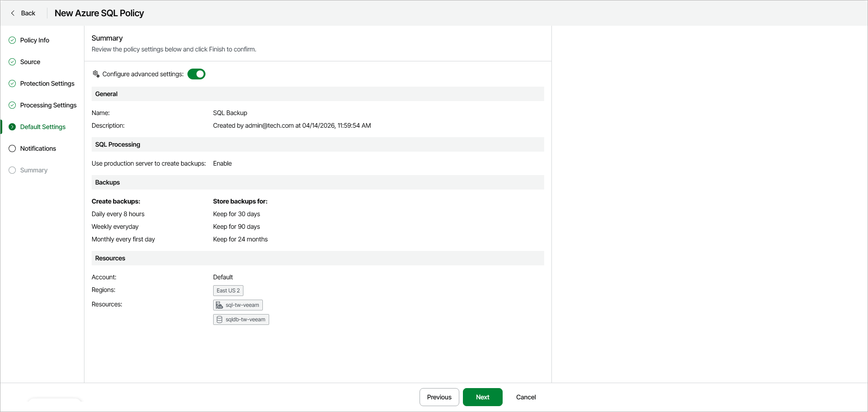
Task: Click the Next button
Action: point(482,397)
